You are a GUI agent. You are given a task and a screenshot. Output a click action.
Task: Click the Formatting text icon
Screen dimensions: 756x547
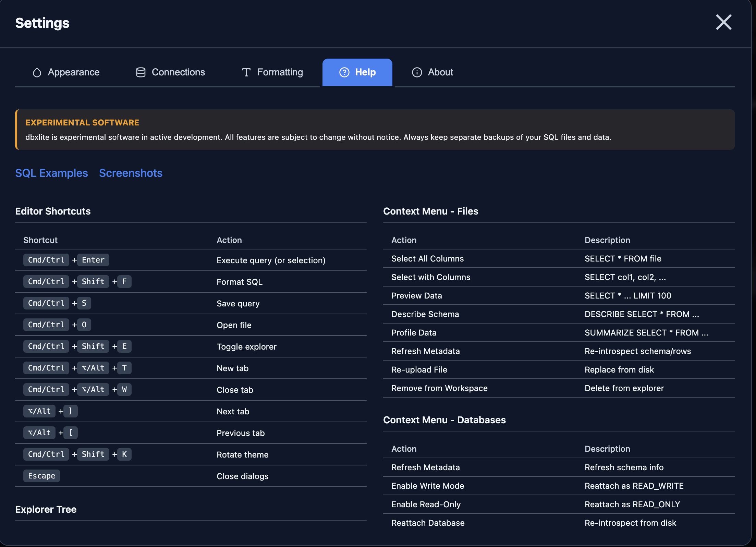(246, 72)
